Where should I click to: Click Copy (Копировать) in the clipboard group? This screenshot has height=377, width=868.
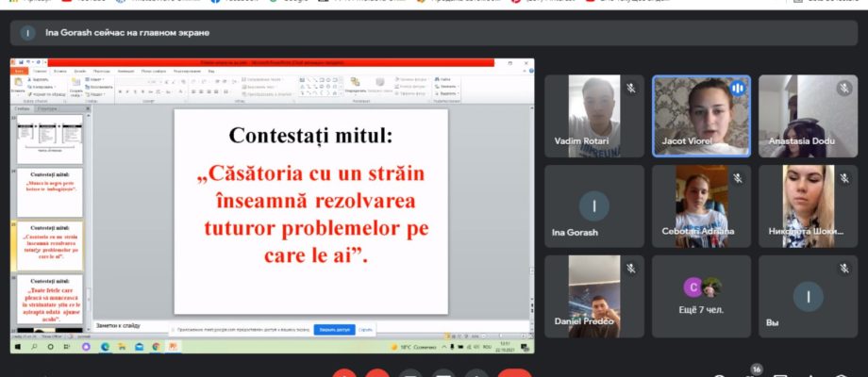(41, 87)
